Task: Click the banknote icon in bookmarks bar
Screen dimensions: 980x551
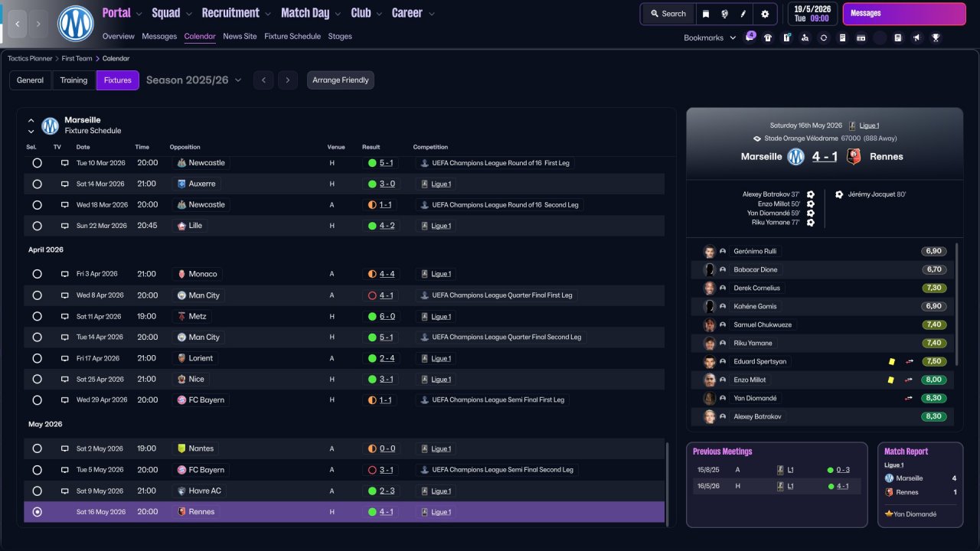Action: tap(861, 37)
